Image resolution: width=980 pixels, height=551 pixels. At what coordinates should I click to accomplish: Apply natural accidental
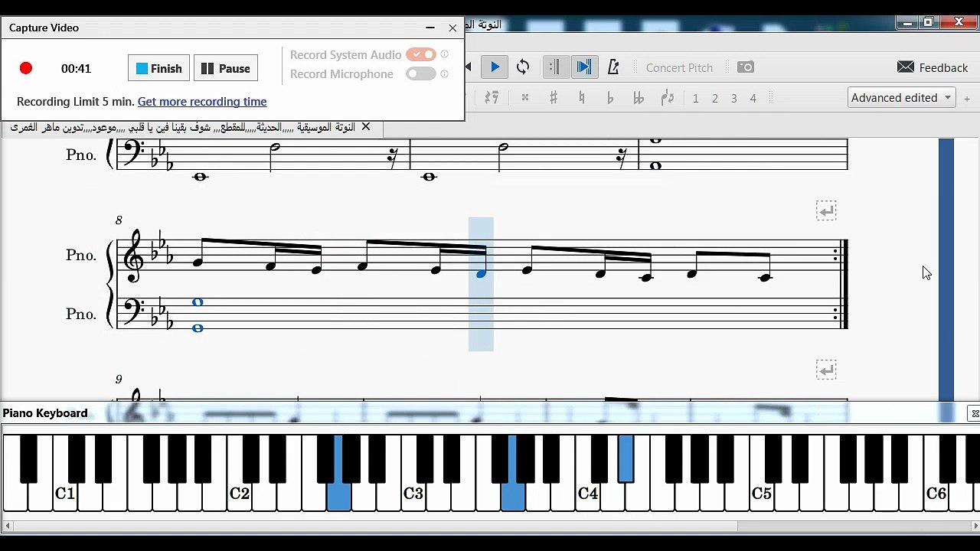tap(582, 98)
